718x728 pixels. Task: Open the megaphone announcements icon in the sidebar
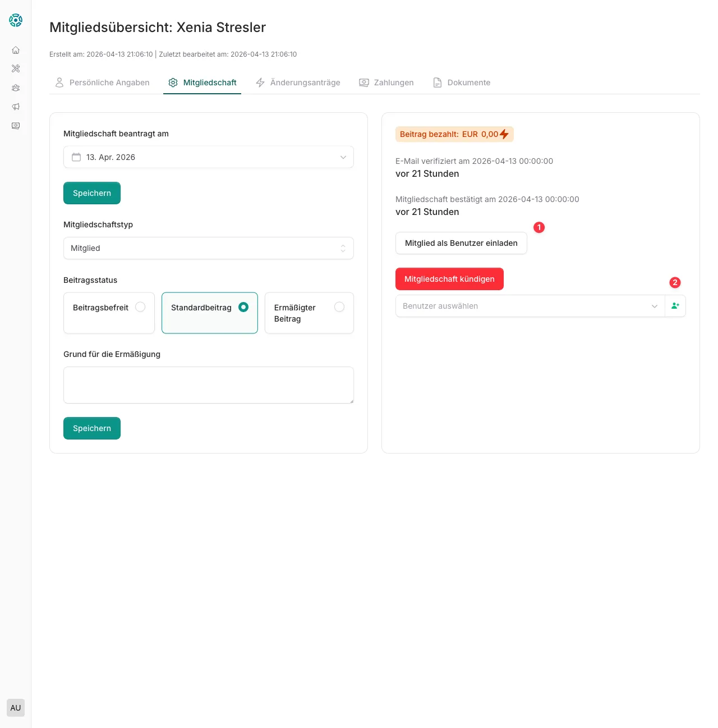[16, 107]
